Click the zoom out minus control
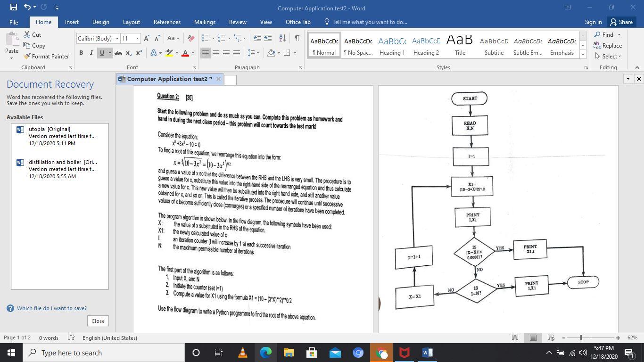This screenshot has height=362, width=644. tap(564, 337)
